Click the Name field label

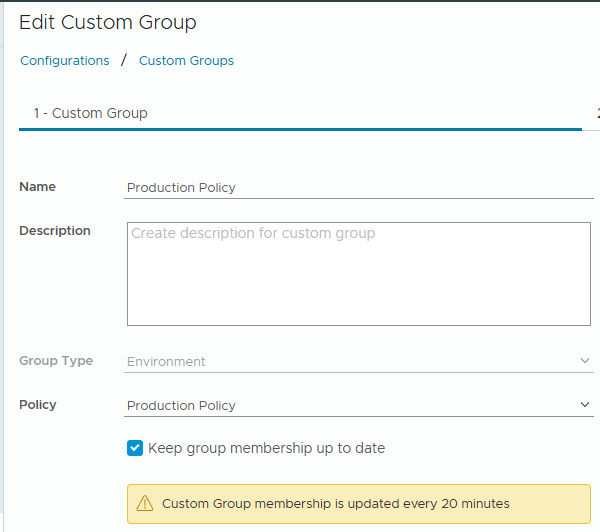click(x=38, y=187)
